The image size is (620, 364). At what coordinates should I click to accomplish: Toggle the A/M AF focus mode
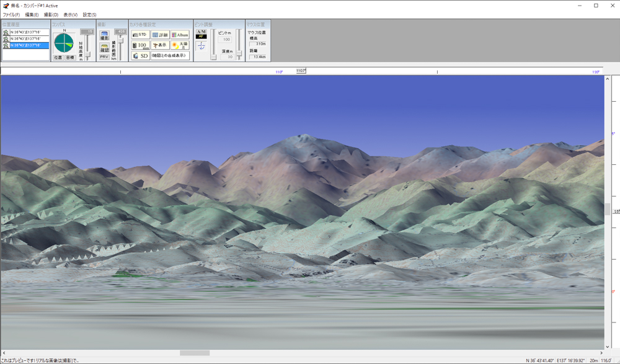point(201,34)
